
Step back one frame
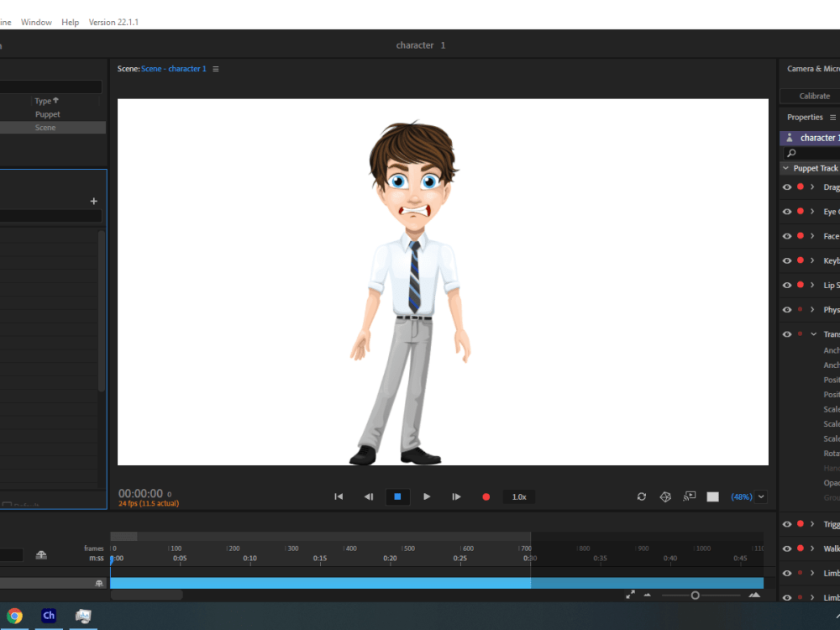click(369, 496)
